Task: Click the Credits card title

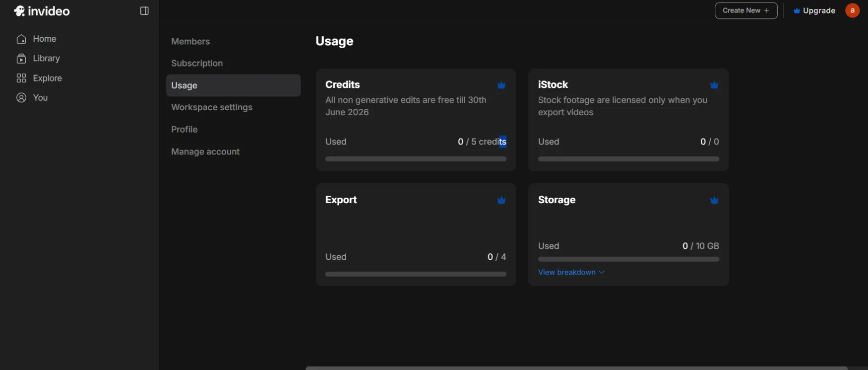Action: click(343, 84)
